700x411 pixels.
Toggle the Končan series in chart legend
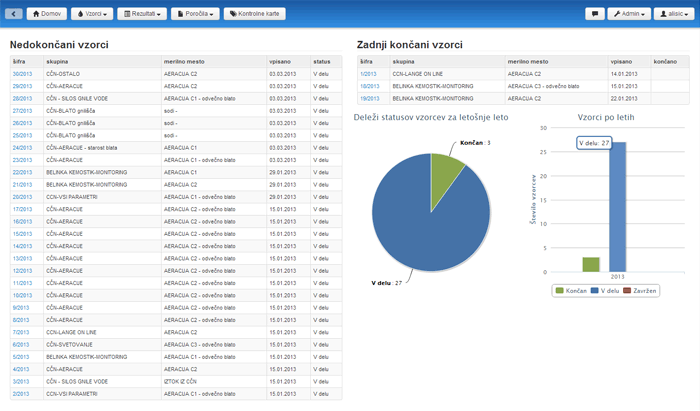571,290
